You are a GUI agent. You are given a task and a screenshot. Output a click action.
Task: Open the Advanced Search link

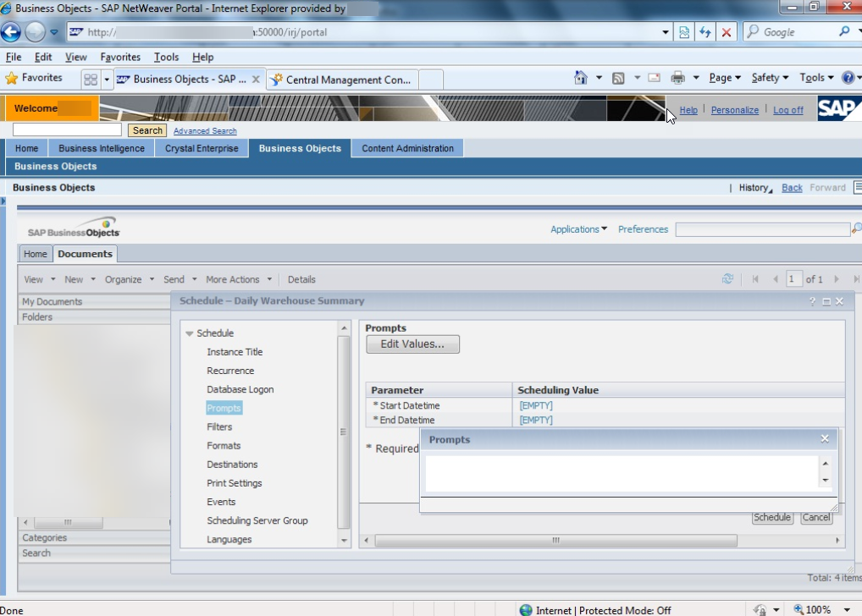click(x=205, y=131)
